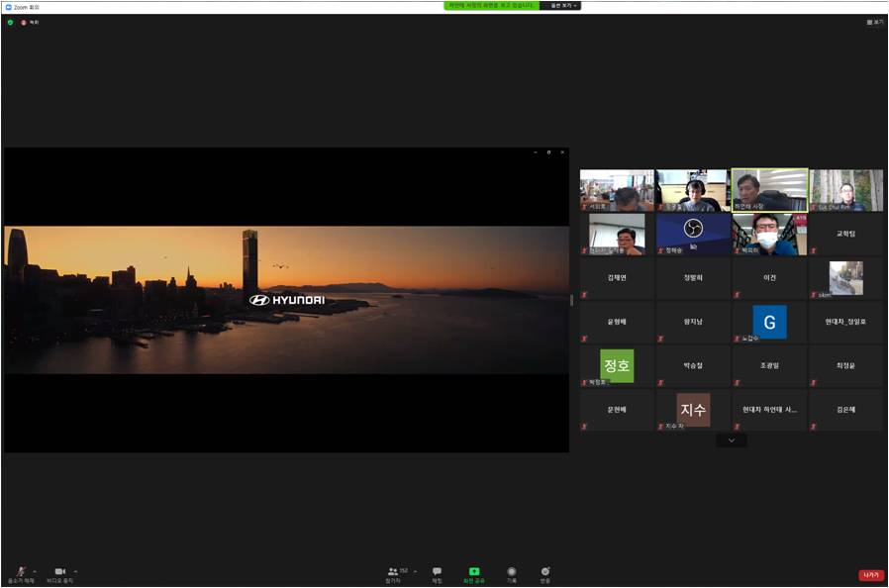The height and width of the screenshot is (588, 889).
Task: Select the 현대차_정일호 participant tile
Action: pyautogui.click(x=845, y=322)
